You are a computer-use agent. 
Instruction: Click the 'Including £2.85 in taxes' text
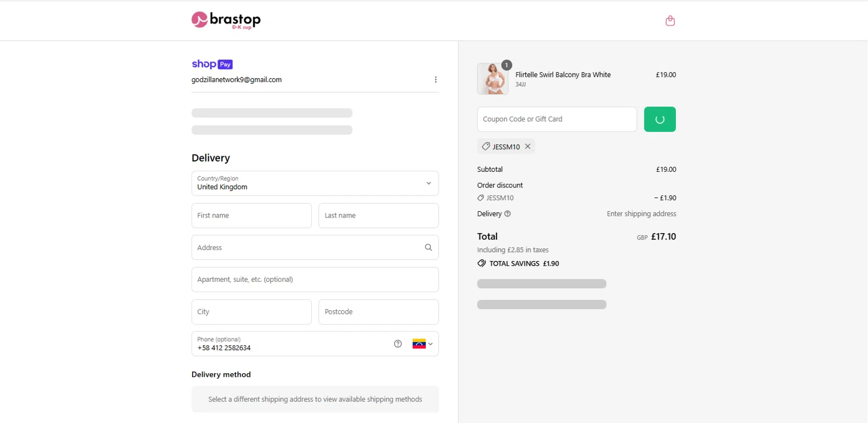513,250
